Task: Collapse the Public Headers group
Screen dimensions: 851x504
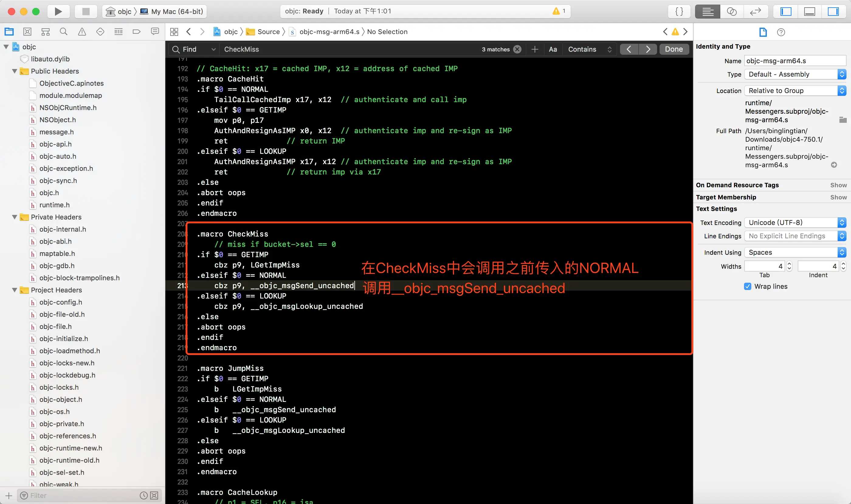Action: 15,71
